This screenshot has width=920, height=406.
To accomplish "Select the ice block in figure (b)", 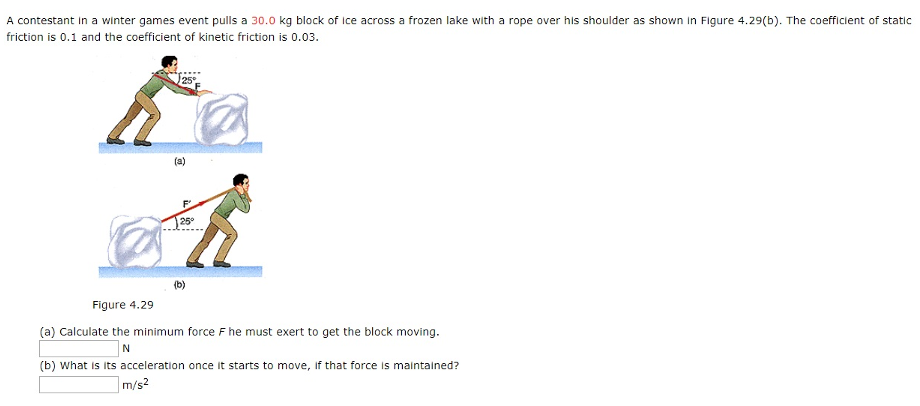I will click(136, 241).
